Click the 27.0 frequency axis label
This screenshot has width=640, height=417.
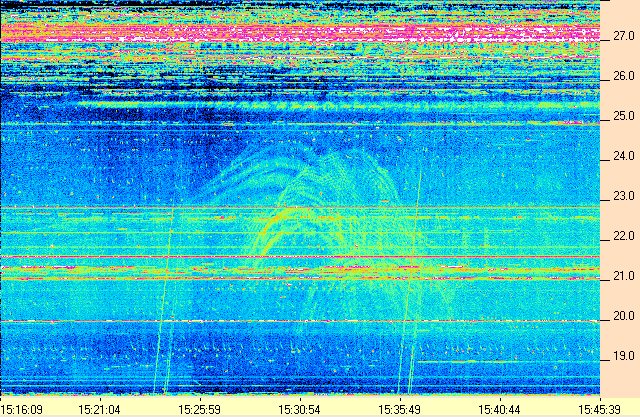(624, 36)
